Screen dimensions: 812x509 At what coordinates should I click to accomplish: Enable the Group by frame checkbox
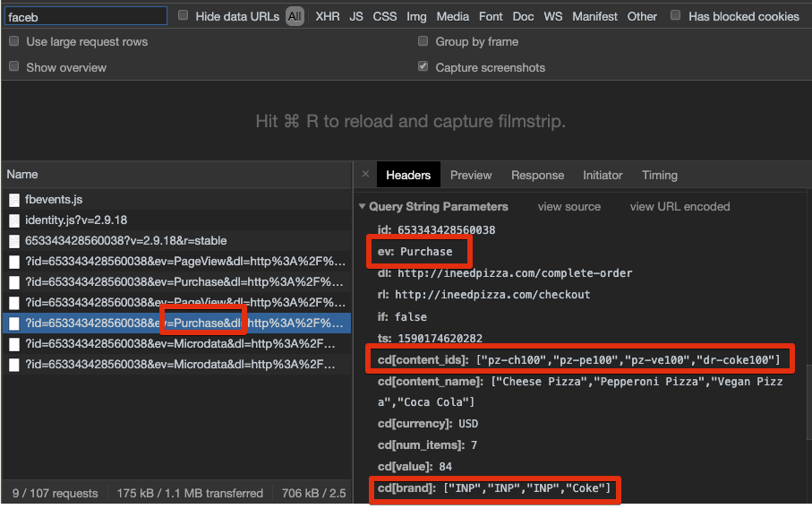pyautogui.click(x=423, y=42)
